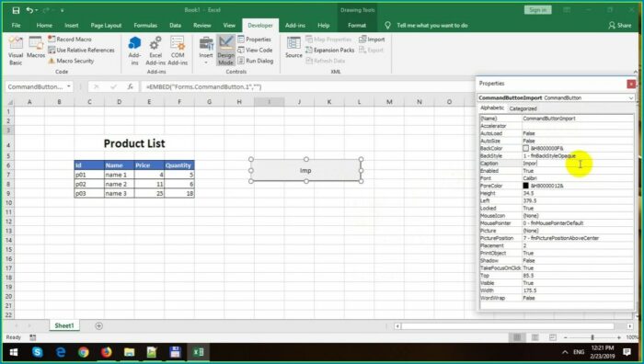Save the workbook with the save icon
The width and height of the screenshot is (644, 364).
(16, 10)
